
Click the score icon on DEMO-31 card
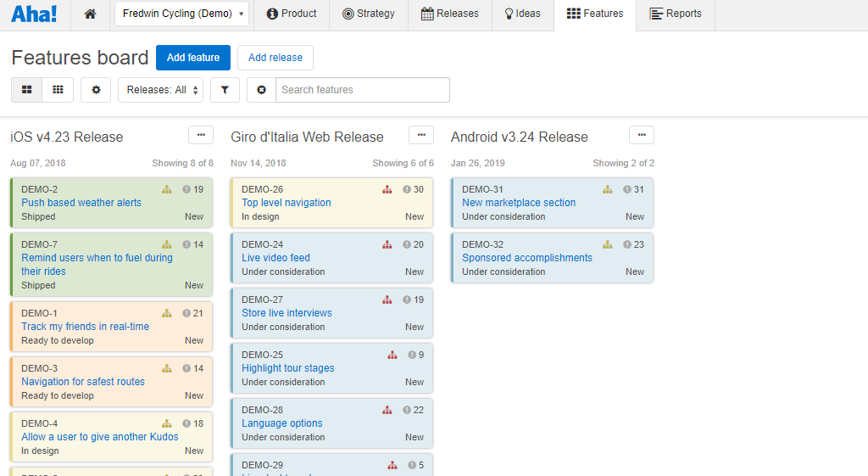click(x=627, y=190)
